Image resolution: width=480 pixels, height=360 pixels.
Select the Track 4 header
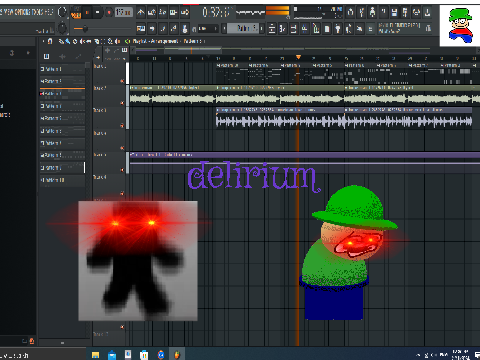coord(109,140)
